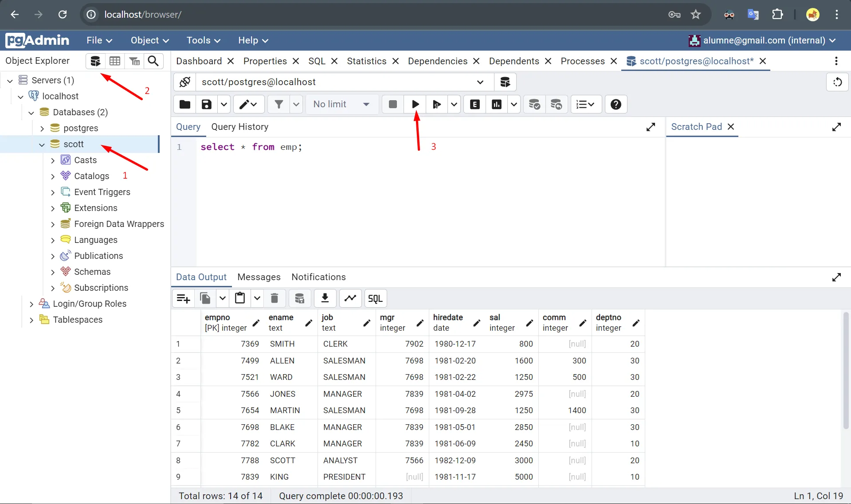The height and width of the screenshot is (504, 851).
Task: Open the Tools menu
Action: coord(203,40)
